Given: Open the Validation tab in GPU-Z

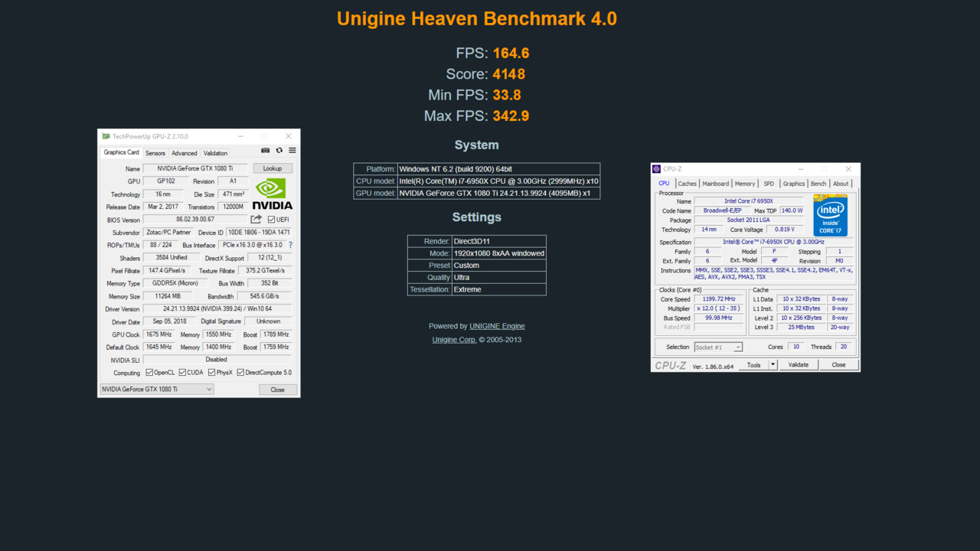Looking at the screenshot, I should click(216, 153).
